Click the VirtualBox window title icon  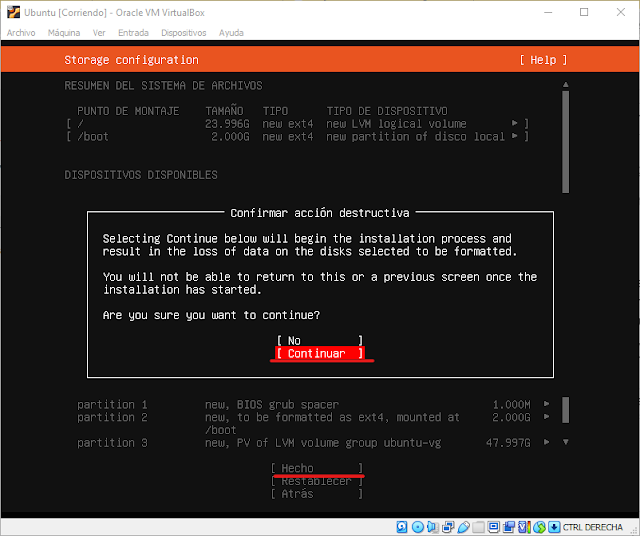tap(13, 12)
